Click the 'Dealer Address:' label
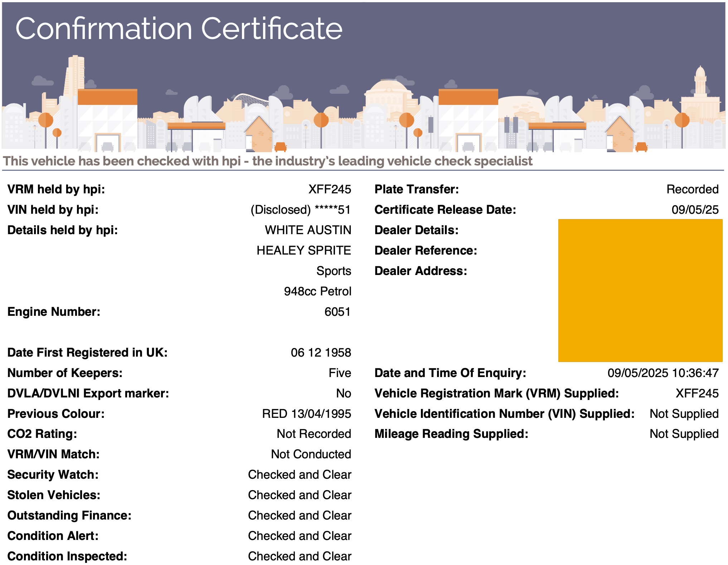 pos(421,271)
